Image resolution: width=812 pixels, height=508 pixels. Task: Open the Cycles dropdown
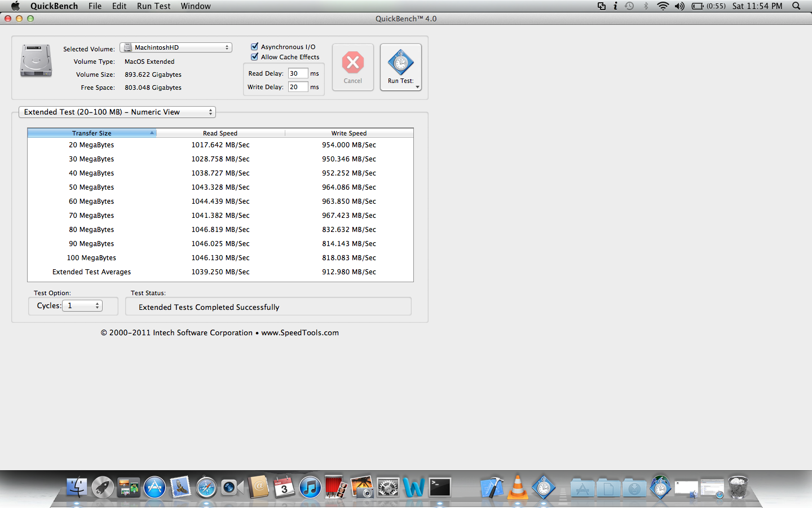(x=82, y=305)
